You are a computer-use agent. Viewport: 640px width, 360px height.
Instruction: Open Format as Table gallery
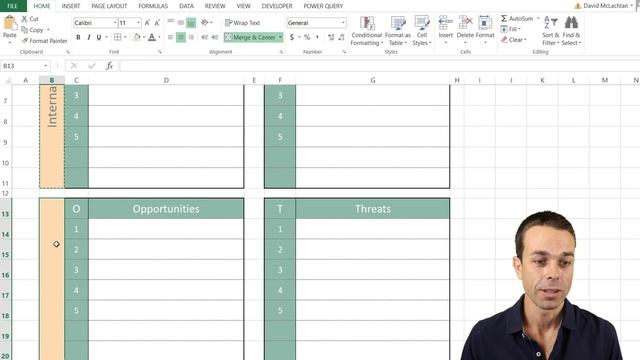pyautogui.click(x=398, y=31)
